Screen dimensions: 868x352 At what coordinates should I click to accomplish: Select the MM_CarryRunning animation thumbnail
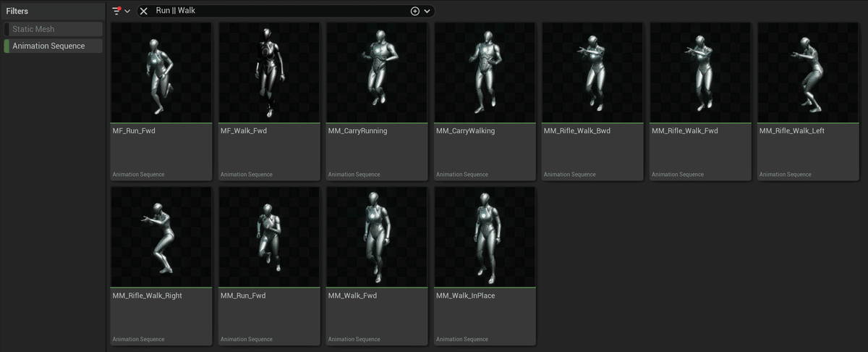tap(377, 72)
